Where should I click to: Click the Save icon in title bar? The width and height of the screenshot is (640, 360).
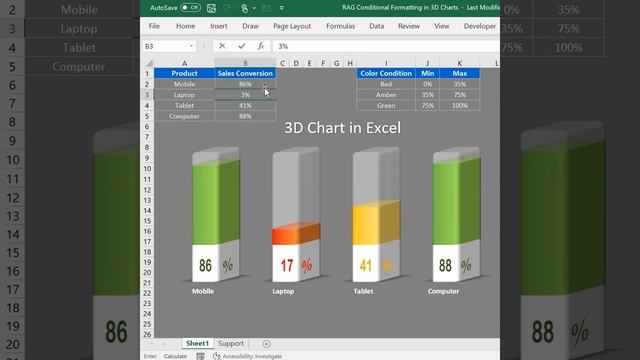[x=211, y=8]
